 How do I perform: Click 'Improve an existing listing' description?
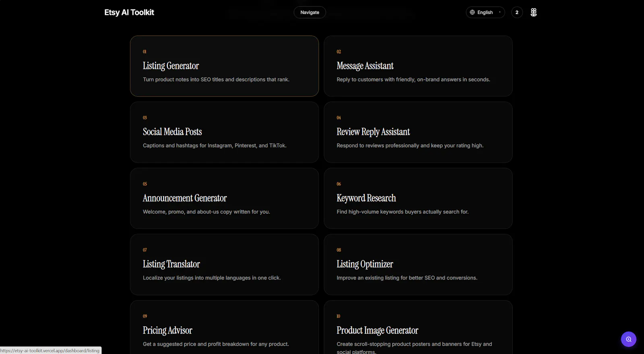[407, 278]
